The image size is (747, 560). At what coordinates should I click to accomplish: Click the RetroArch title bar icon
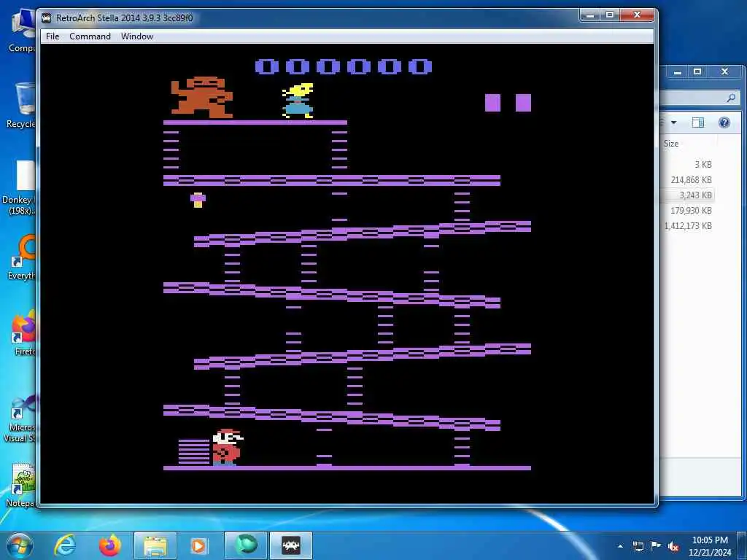[46, 18]
